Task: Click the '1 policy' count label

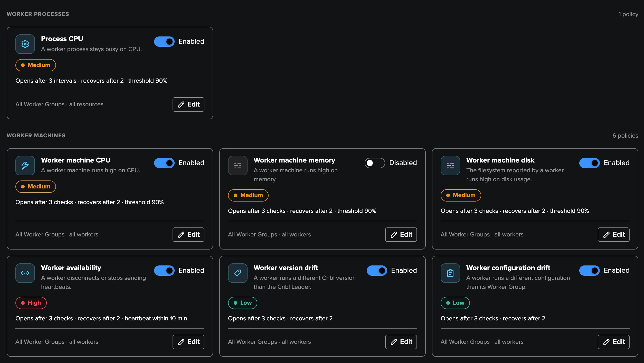Action: coord(628,14)
